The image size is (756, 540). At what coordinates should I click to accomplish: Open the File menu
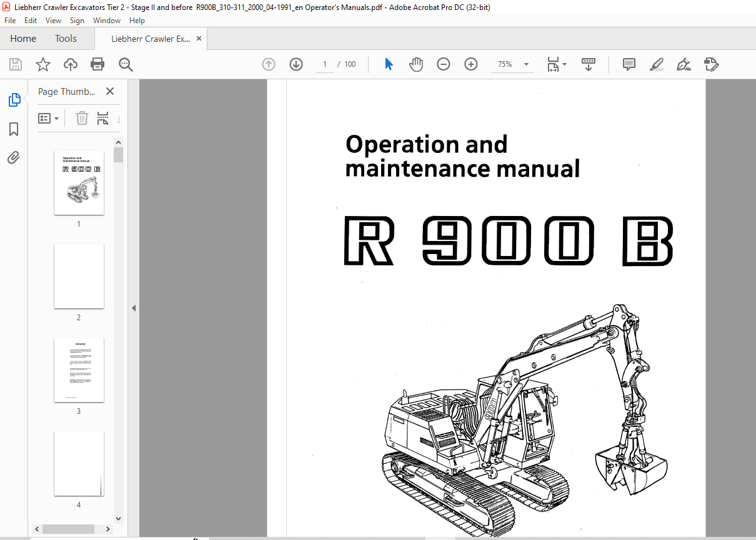tap(11, 21)
